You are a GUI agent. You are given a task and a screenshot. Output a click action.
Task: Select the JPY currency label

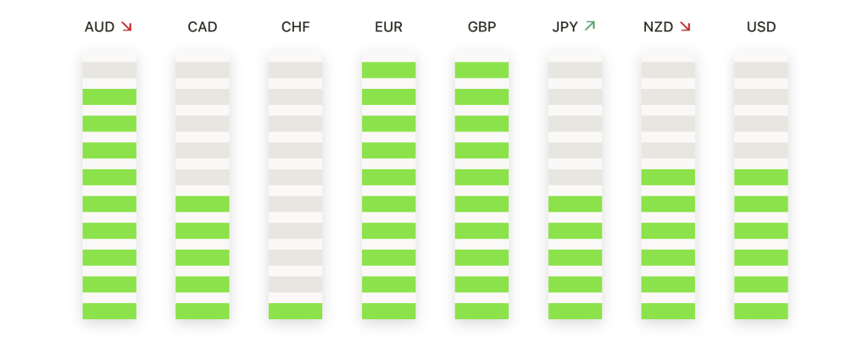[565, 27]
